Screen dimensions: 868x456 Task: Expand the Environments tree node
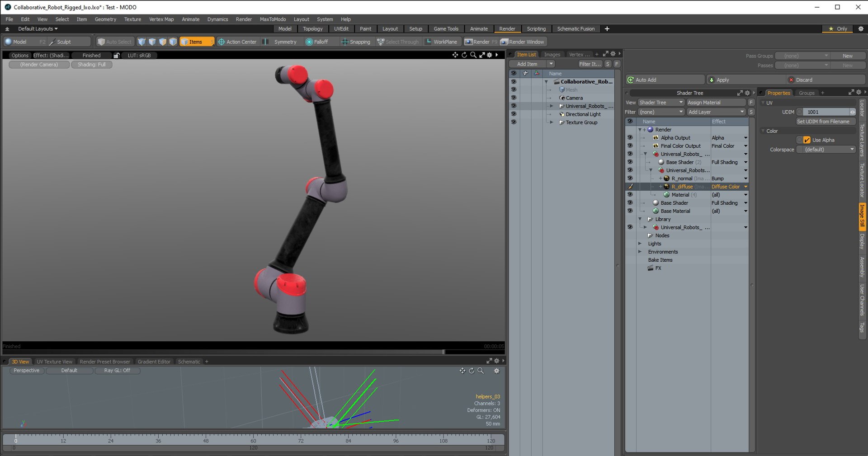[x=640, y=251]
